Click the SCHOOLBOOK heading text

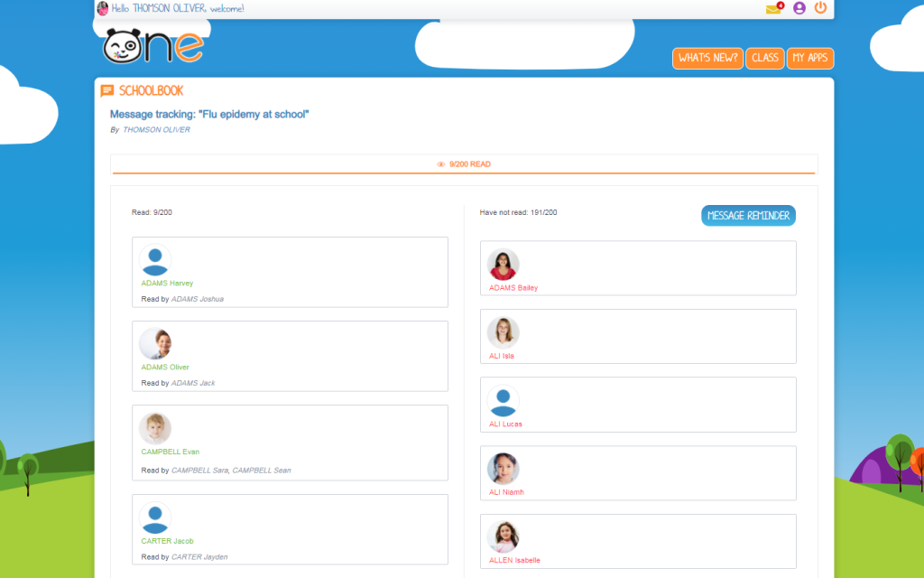[x=151, y=91]
